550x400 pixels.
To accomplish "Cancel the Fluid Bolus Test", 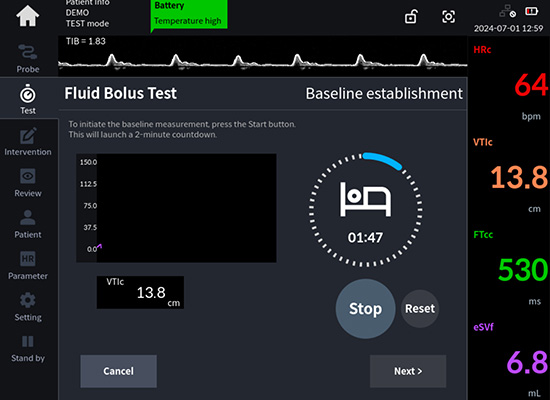I will (x=119, y=371).
